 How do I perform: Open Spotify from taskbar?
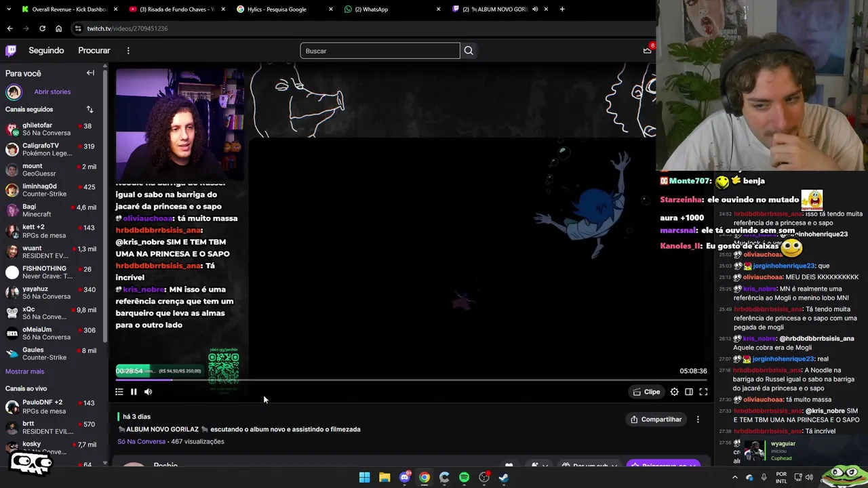(464, 477)
